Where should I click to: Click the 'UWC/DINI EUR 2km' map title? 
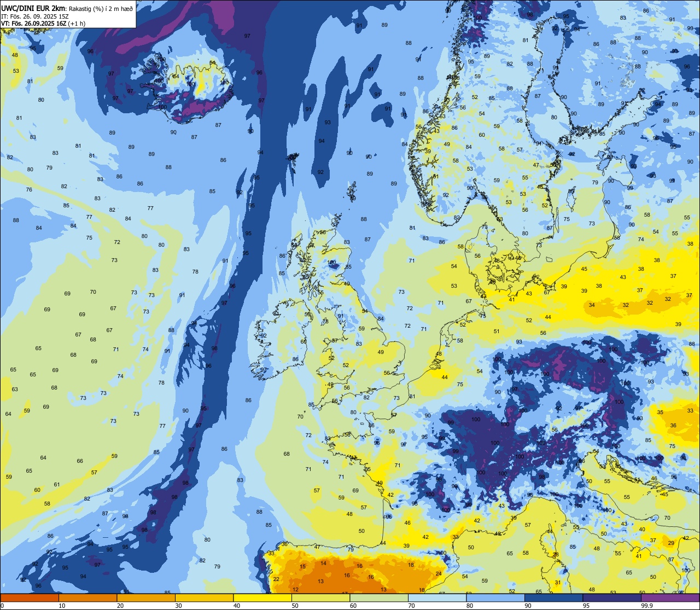pos(33,8)
